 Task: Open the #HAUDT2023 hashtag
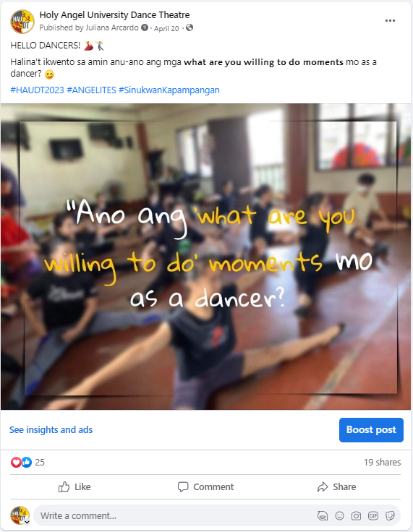pyautogui.click(x=37, y=90)
